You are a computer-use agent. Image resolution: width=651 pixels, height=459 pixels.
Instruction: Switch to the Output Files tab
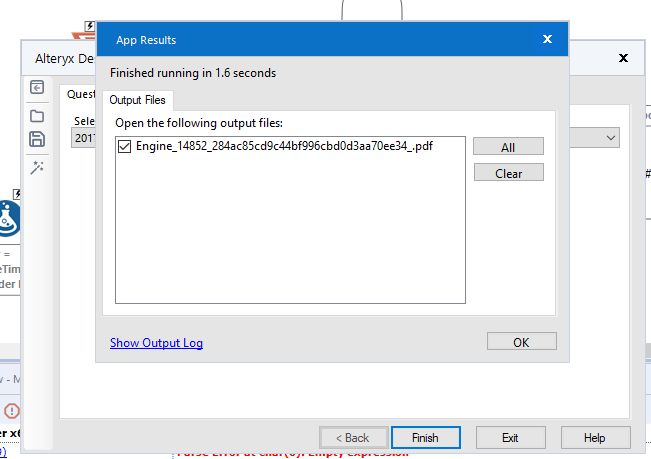139,100
